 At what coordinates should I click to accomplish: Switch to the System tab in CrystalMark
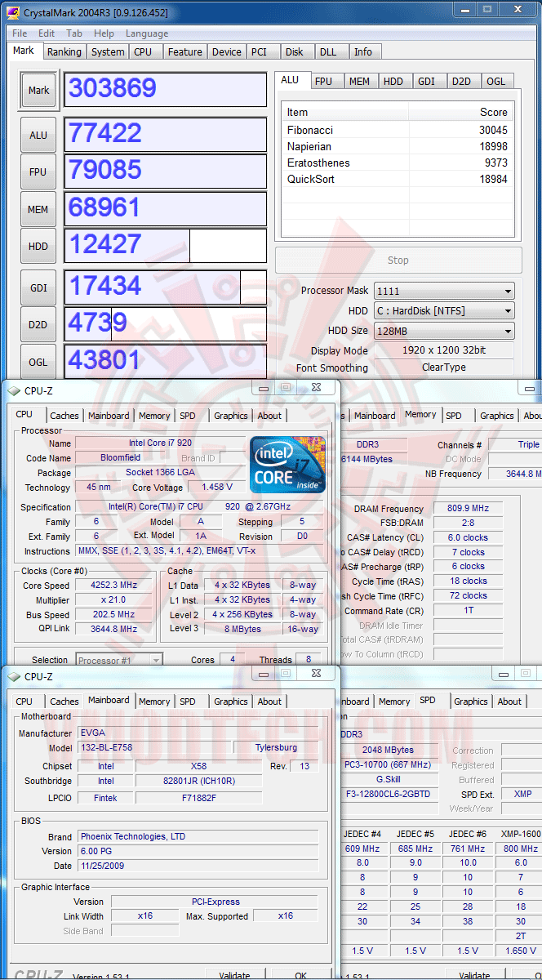(x=108, y=51)
